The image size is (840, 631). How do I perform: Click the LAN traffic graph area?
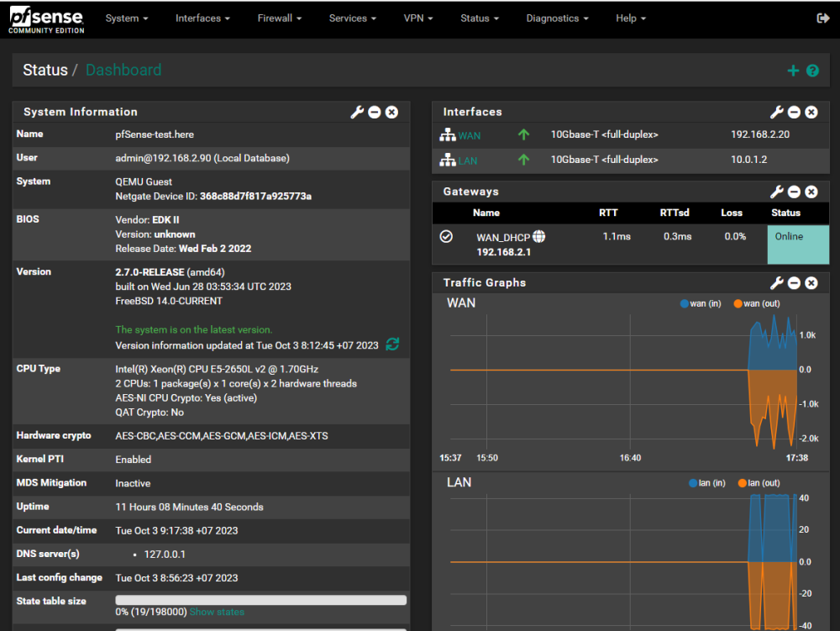624,561
